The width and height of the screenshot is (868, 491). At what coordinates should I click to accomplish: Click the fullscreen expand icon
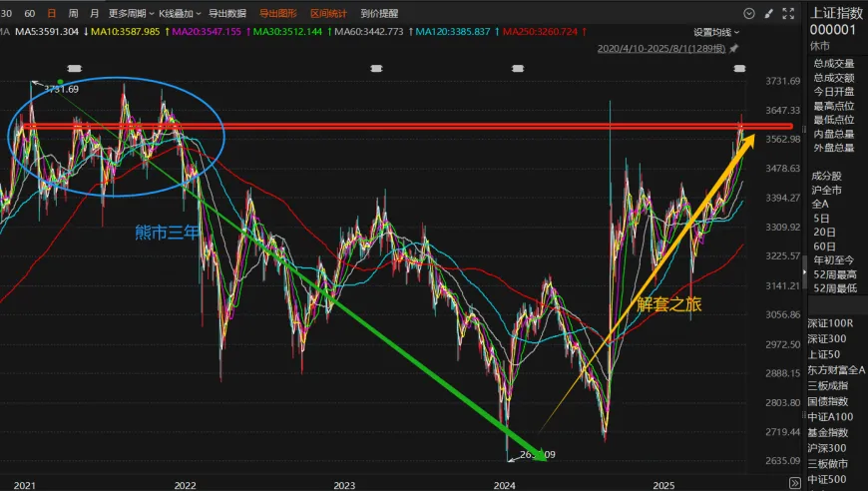789,14
